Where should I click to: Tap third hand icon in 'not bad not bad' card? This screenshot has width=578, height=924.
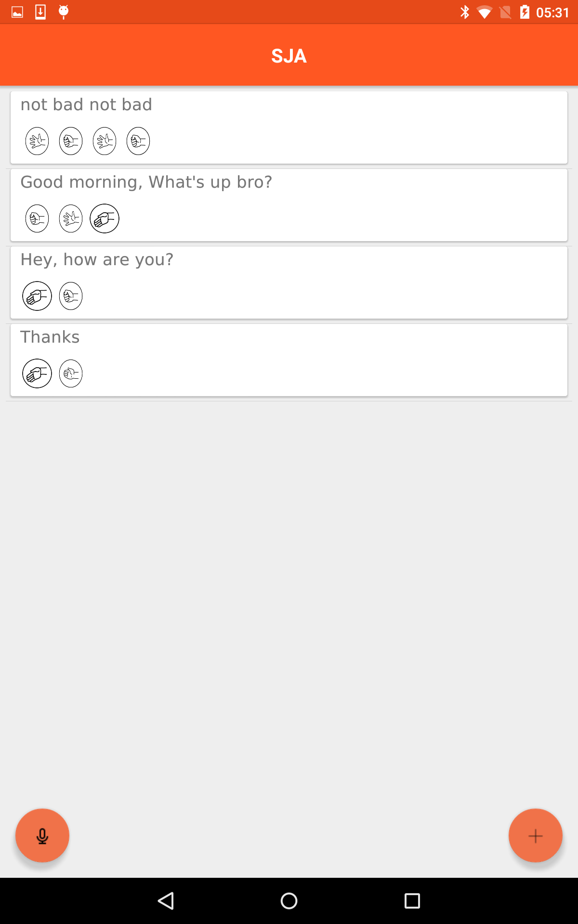(x=105, y=141)
